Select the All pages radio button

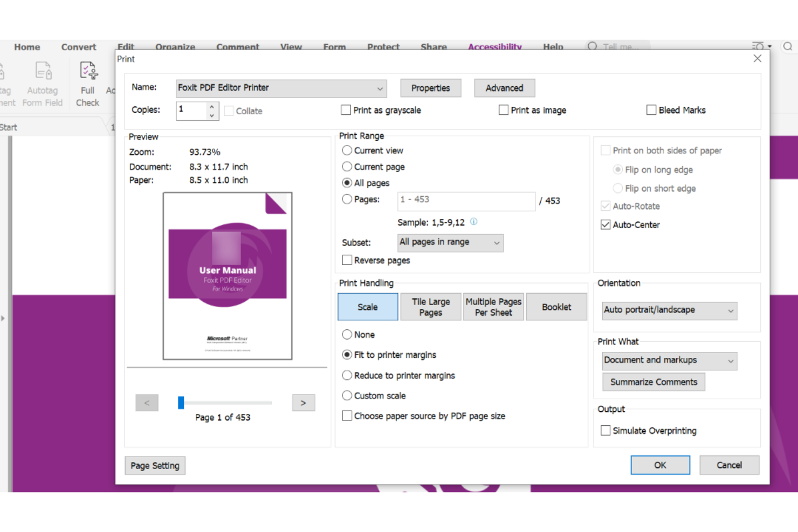(347, 183)
